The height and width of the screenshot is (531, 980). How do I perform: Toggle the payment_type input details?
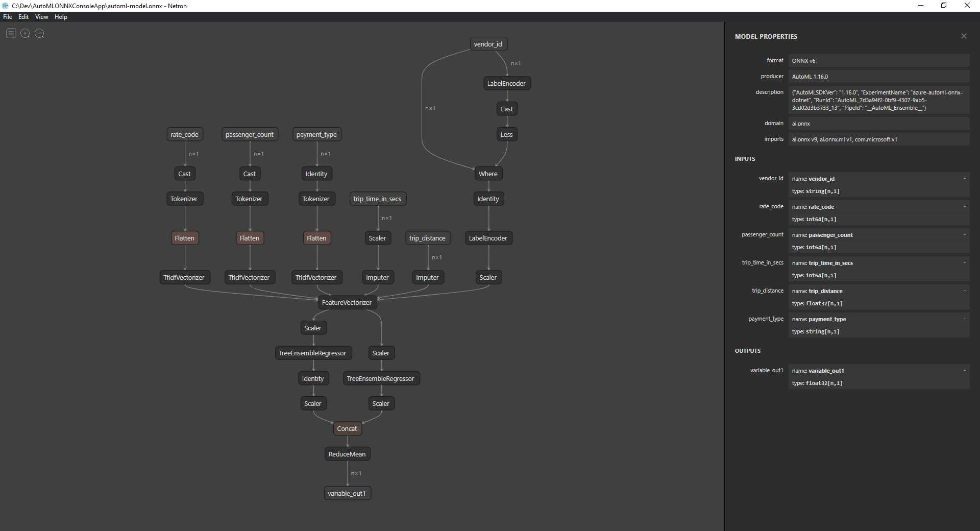[x=964, y=319]
